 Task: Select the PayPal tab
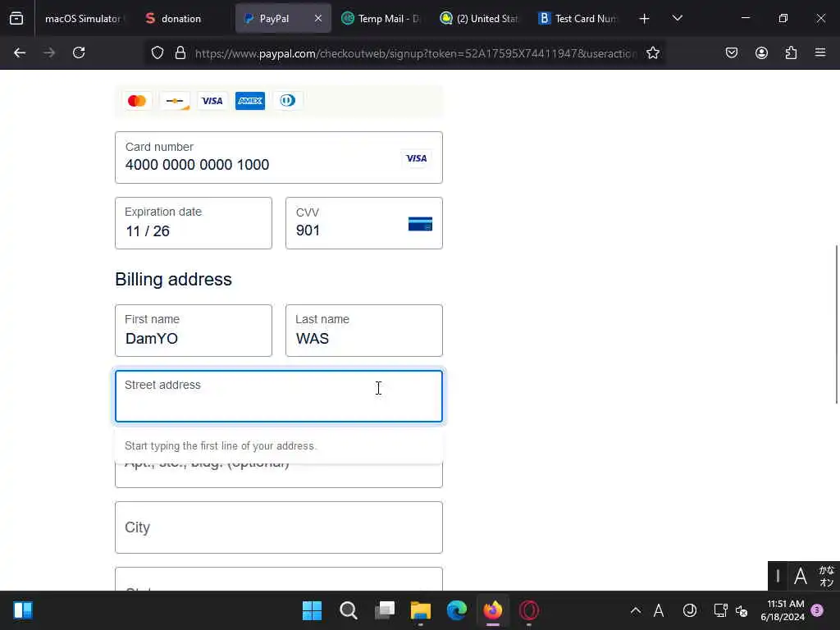point(283,18)
